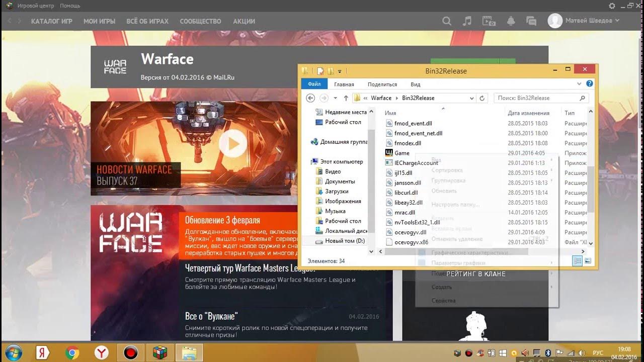Open the screenshots camera icon in Game Center
Screen dimensions: 644x362
pos(489,21)
